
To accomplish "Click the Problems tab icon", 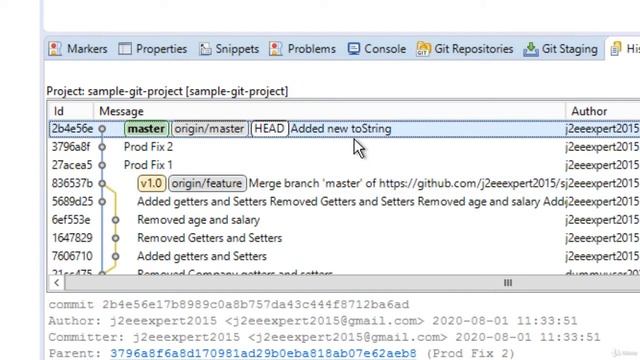I will coord(276,49).
